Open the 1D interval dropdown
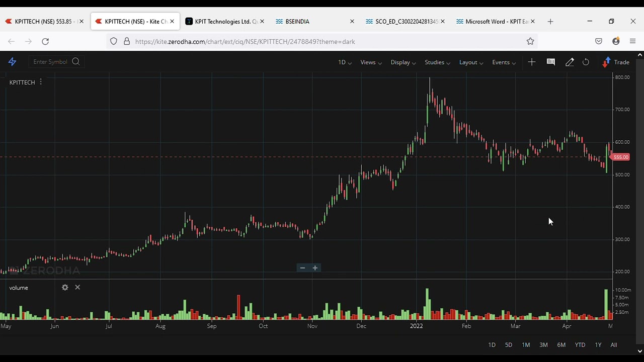 pyautogui.click(x=345, y=62)
